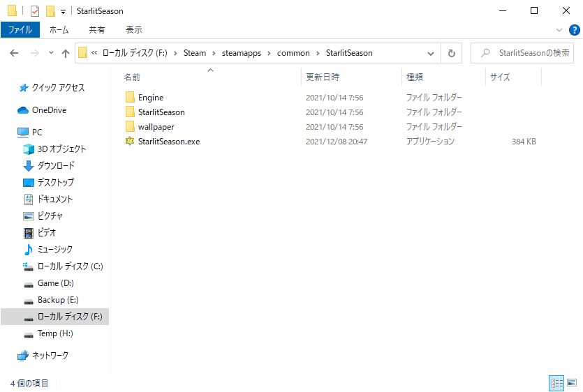Image resolution: width=583 pixels, height=392 pixels.
Task: Open ローカル ディスク (C:) drive
Action: pyautogui.click(x=63, y=266)
